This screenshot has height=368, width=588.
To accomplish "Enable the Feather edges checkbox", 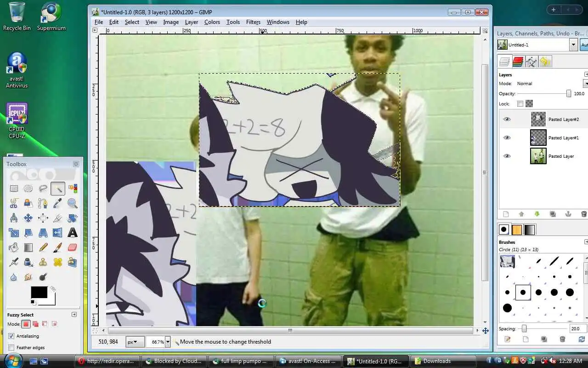I will click(11, 347).
